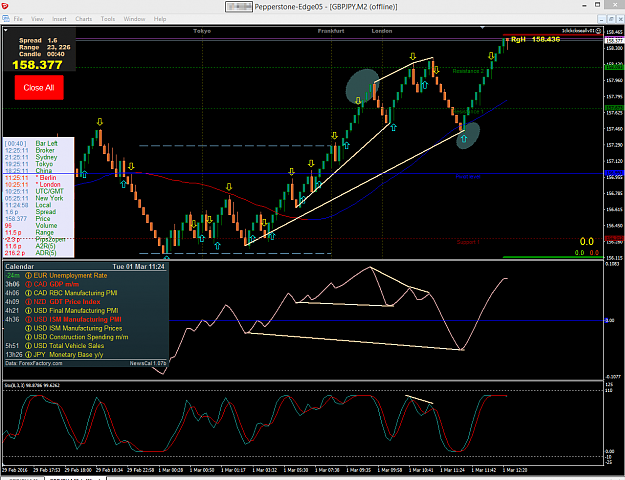The width and height of the screenshot is (625, 480).
Task: Open the View menu
Action: [37, 19]
